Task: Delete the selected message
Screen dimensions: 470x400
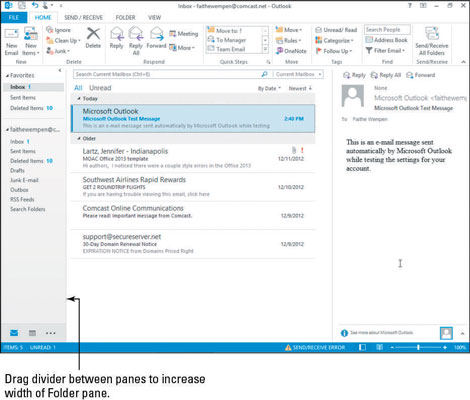Action: tap(93, 38)
